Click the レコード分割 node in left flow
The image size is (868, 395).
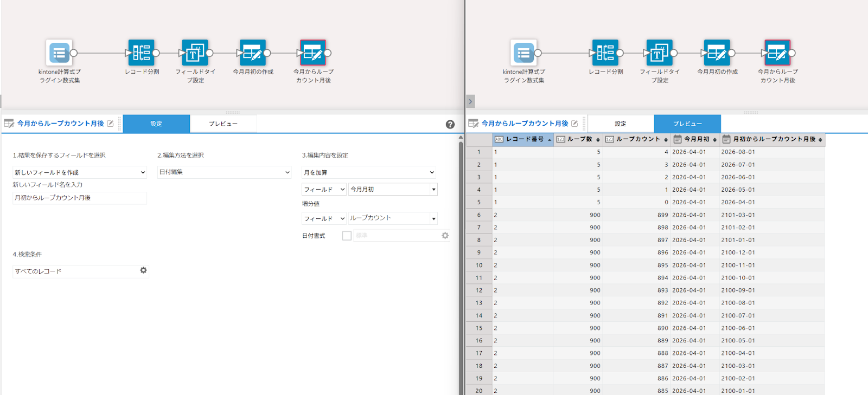(x=141, y=53)
